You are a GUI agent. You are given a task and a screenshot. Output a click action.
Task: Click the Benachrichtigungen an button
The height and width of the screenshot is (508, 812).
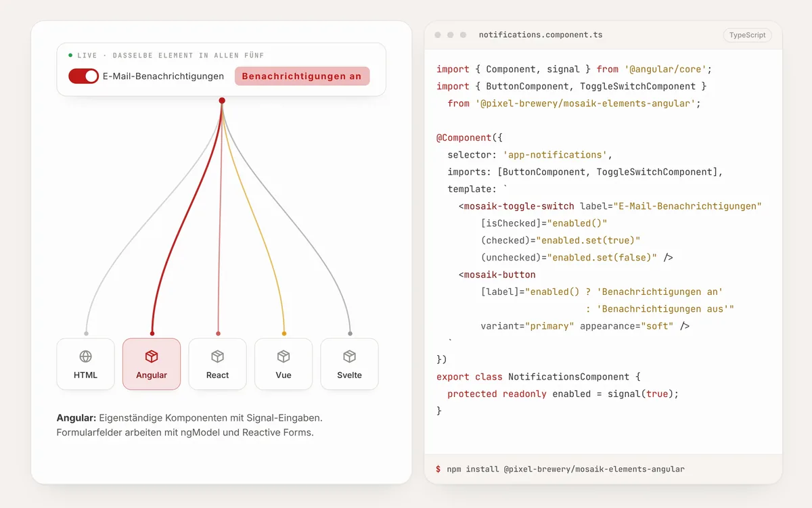(302, 76)
